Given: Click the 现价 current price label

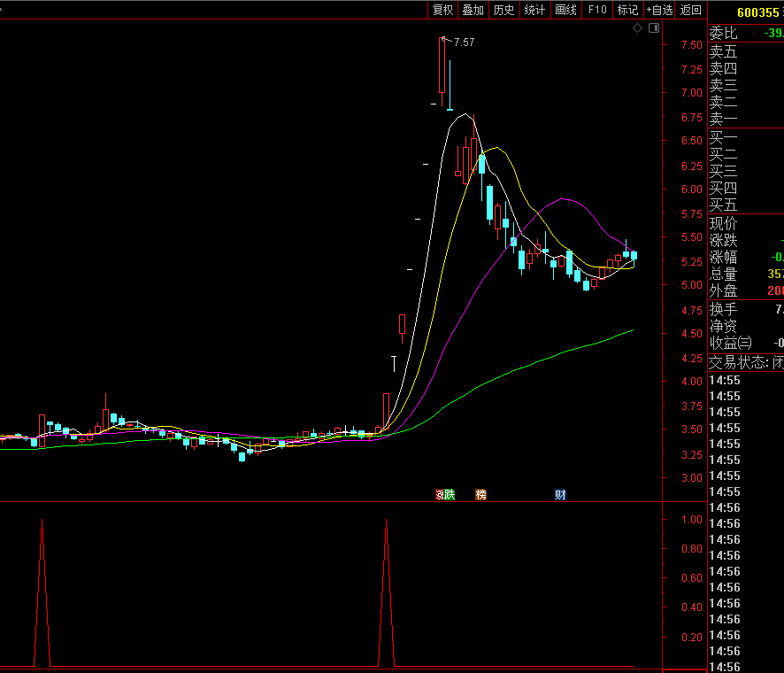Looking at the screenshot, I should pyautogui.click(x=723, y=224).
